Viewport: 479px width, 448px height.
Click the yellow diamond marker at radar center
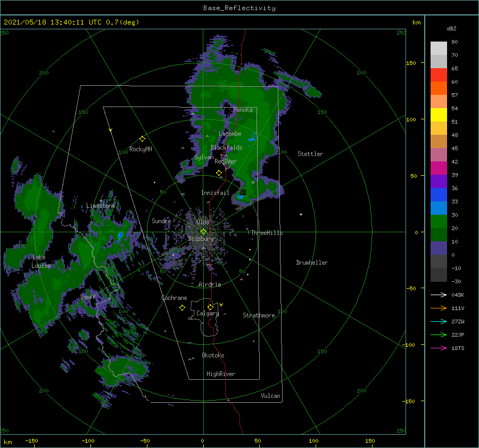coord(203,232)
